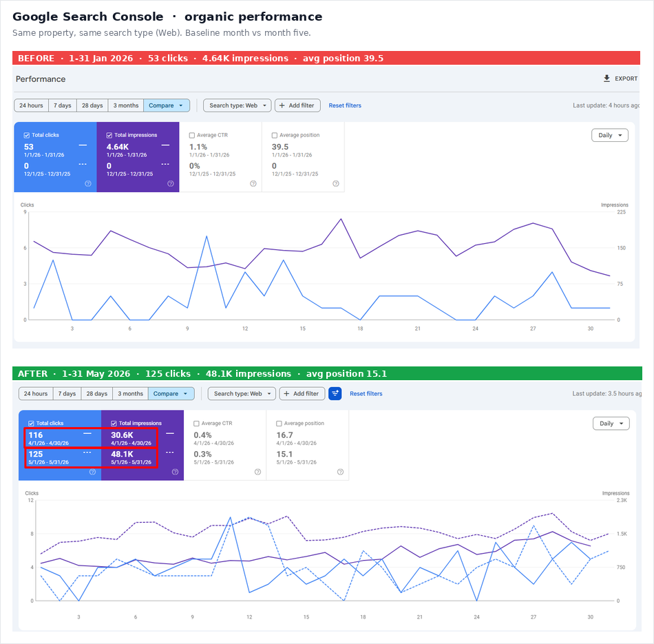
Task: Select 24 hours range in Before panel
Action: coord(31,105)
